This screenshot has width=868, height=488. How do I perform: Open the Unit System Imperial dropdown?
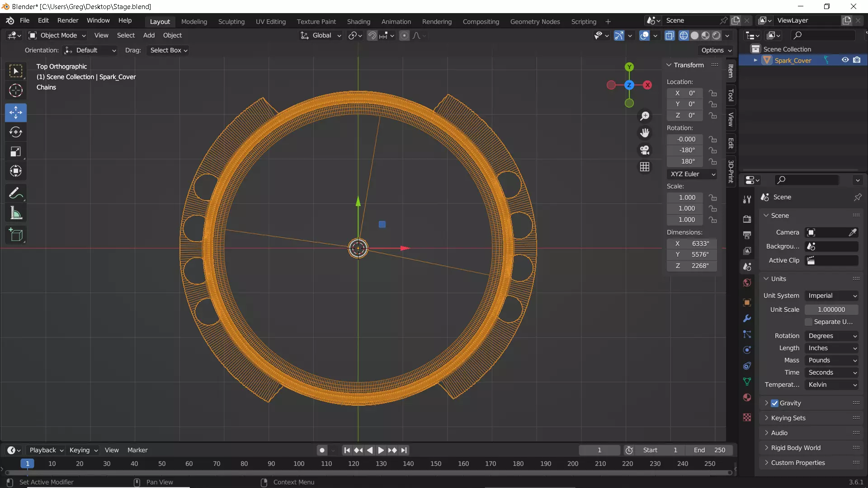click(x=832, y=296)
